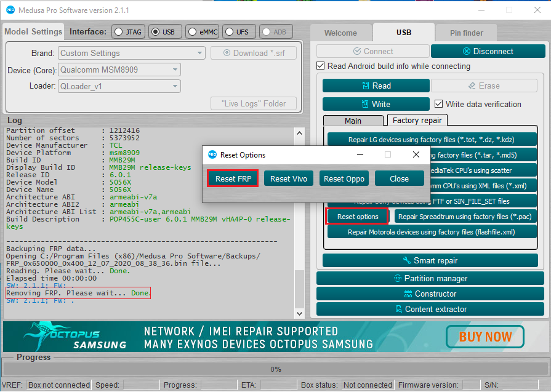Select the USB interface radio button

[x=155, y=32]
